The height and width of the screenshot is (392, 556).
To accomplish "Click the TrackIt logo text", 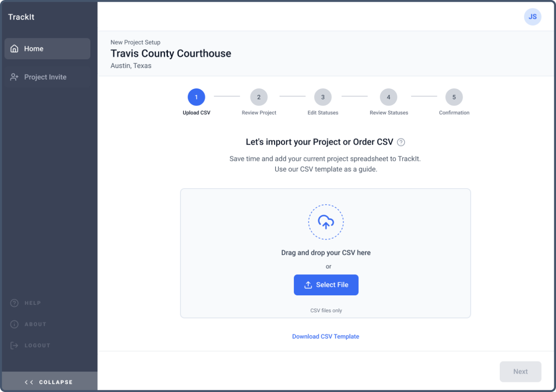I will coord(21,17).
